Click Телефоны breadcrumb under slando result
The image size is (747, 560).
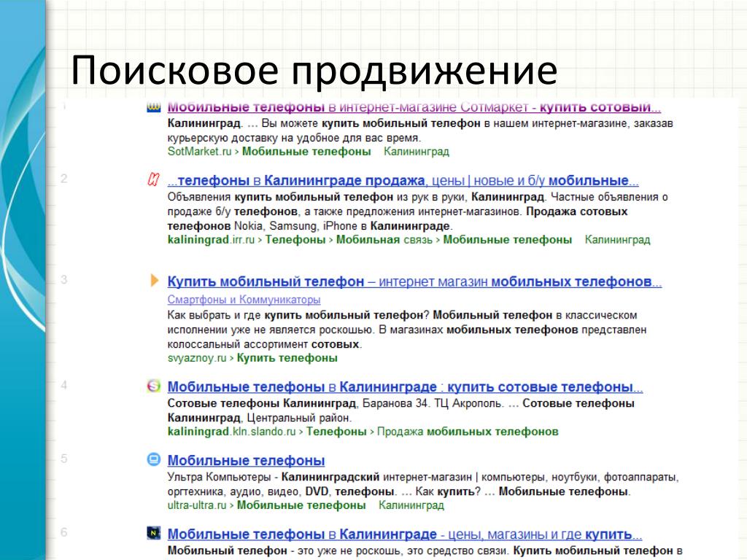[336, 432]
